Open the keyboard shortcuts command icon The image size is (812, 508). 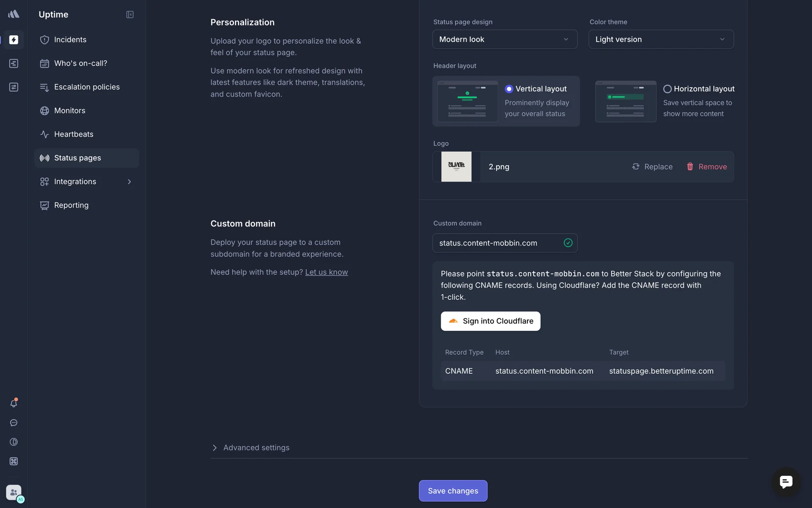pyautogui.click(x=14, y=461)
